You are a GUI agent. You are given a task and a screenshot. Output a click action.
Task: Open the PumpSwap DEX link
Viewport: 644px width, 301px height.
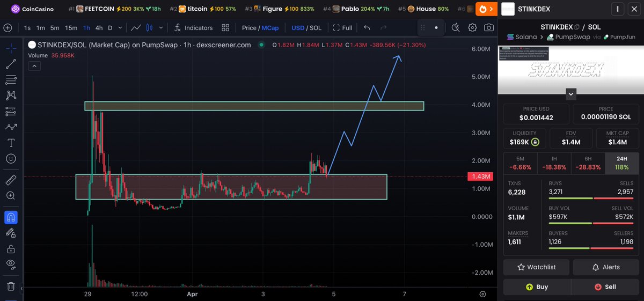pos(568,37)
